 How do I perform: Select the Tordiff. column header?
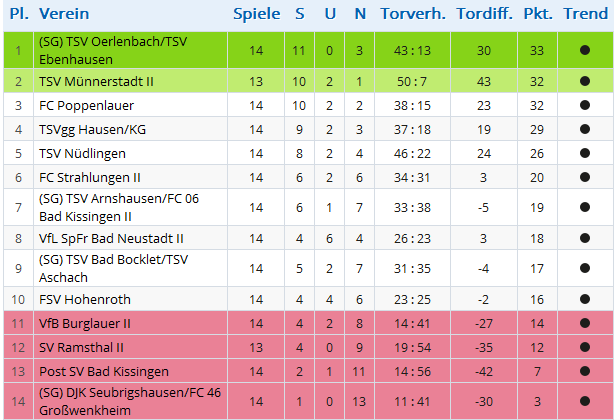[x=483, y=15]
